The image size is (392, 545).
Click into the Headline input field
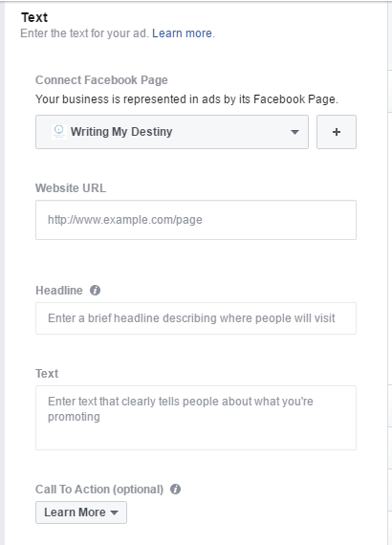click(x=196, y=318)
